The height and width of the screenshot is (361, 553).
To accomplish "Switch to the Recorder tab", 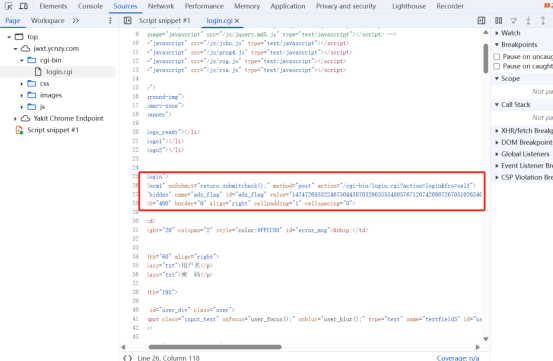I will coord(450,6).
